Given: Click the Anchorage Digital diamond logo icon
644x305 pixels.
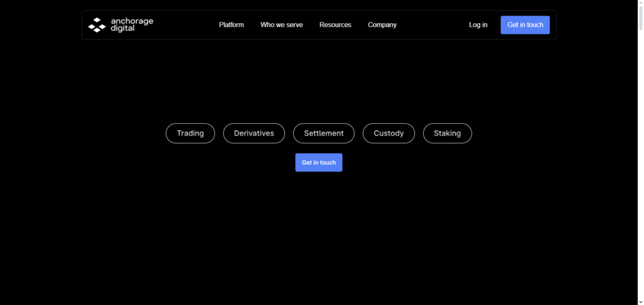Looking at the screenshot, I should click(x=96, y=25).
